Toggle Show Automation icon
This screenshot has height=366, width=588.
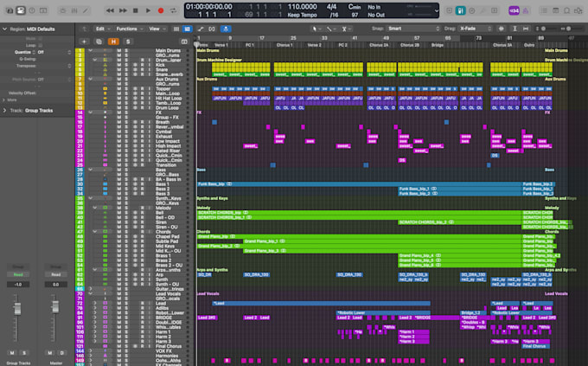pos(201,29)
